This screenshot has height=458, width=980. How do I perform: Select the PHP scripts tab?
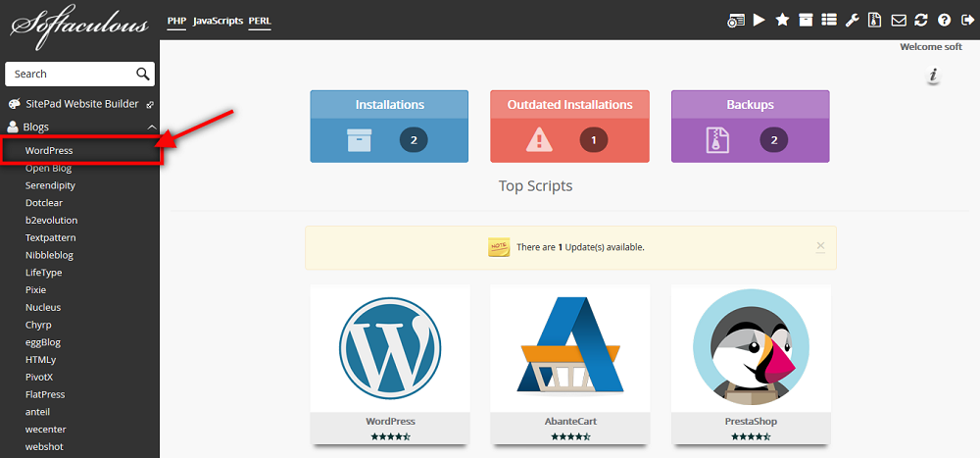pyautogui.click(x=176, y=21)
